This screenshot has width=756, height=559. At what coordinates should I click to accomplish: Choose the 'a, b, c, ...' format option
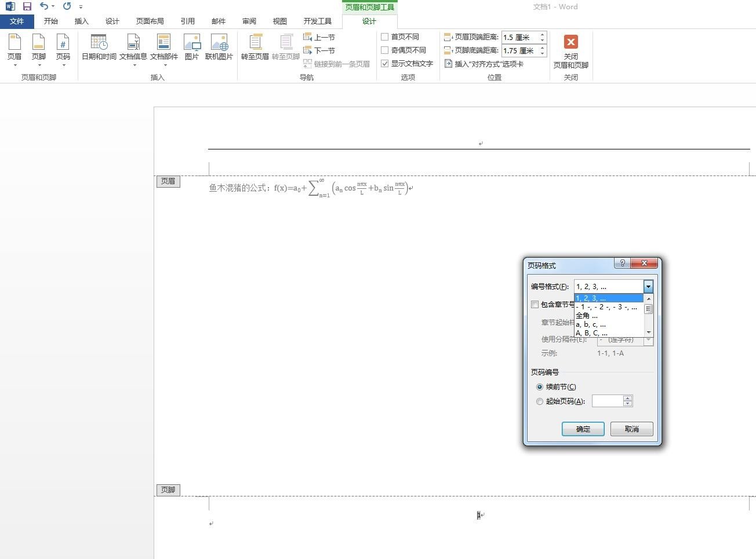pos(591,324)
